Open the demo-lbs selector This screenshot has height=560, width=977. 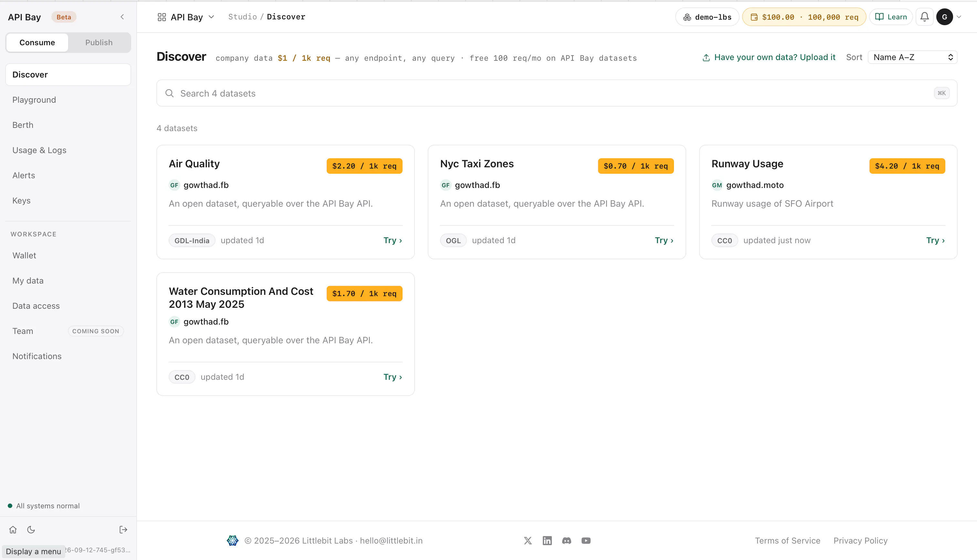click(x=707, y=17)
